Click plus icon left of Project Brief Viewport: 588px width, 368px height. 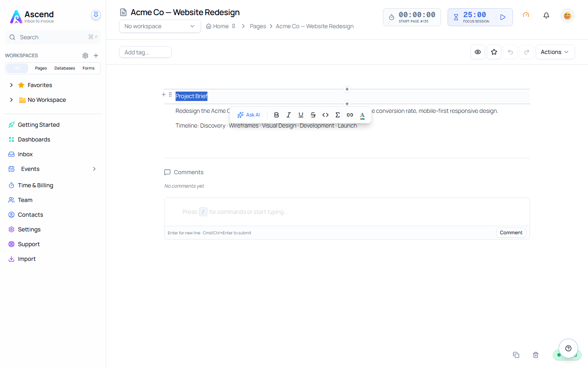tap(164, 94)
